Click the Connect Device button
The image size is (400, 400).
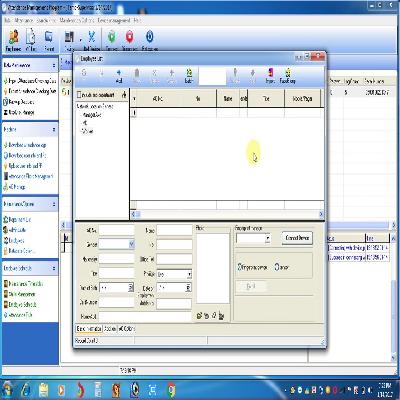[297, 238]
